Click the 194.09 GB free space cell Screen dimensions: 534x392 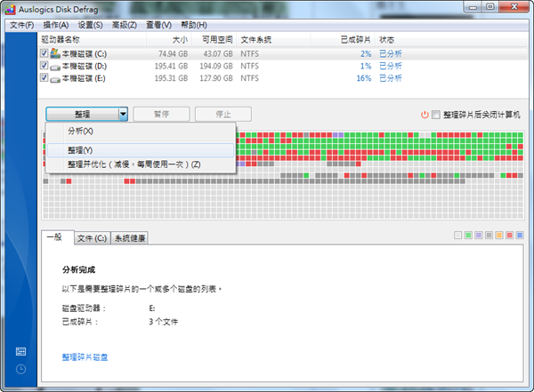pyautogui.click(x=216, y=66)
